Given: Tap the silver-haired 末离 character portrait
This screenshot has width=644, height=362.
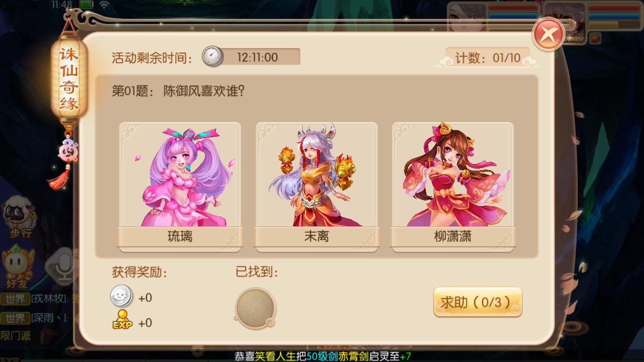Looking at the screenshot, I should tap(316, 175).
